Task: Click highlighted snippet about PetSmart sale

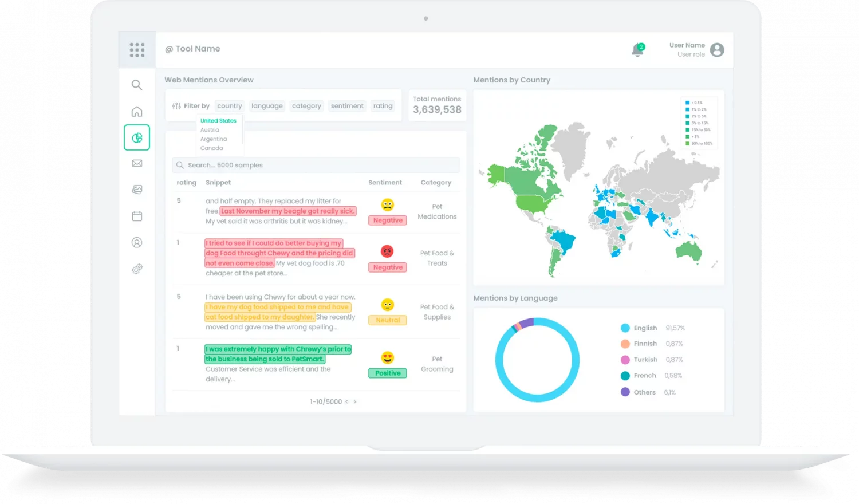Action: [x=278, y=354]
